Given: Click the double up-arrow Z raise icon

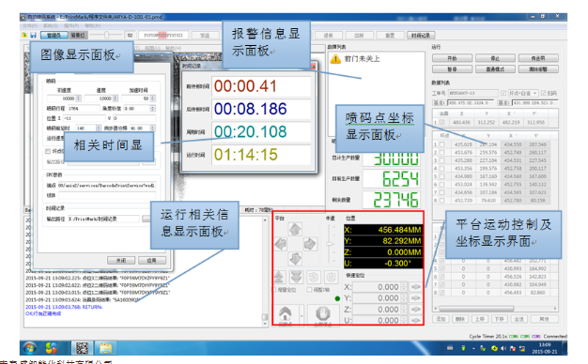Looking at the screenshot, I should [x=279, y=277].
